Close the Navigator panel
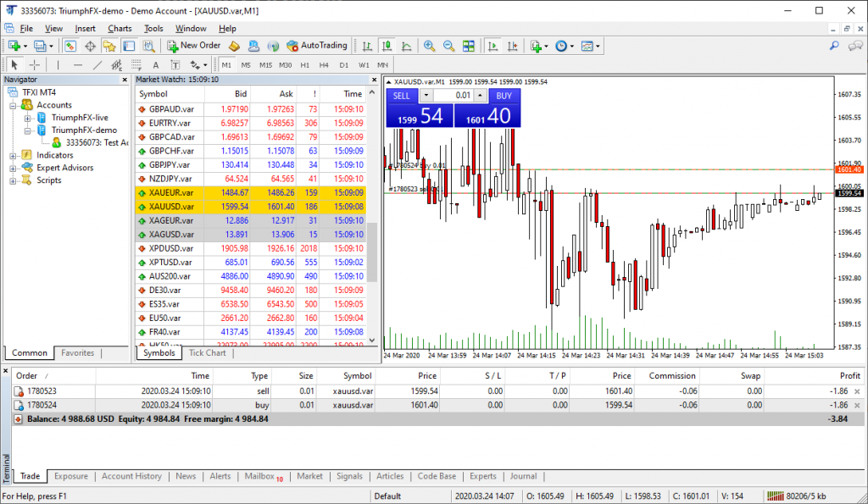 coord(125,80)
